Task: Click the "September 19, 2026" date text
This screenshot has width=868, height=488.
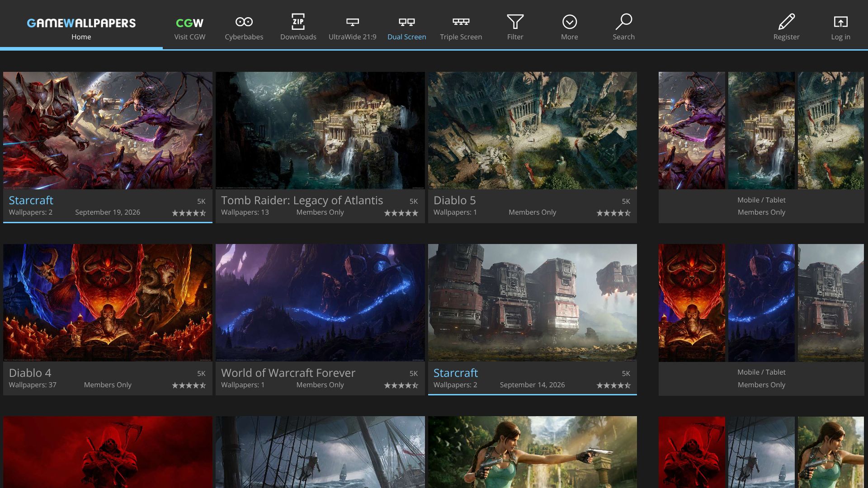Action: click(108, 212)
